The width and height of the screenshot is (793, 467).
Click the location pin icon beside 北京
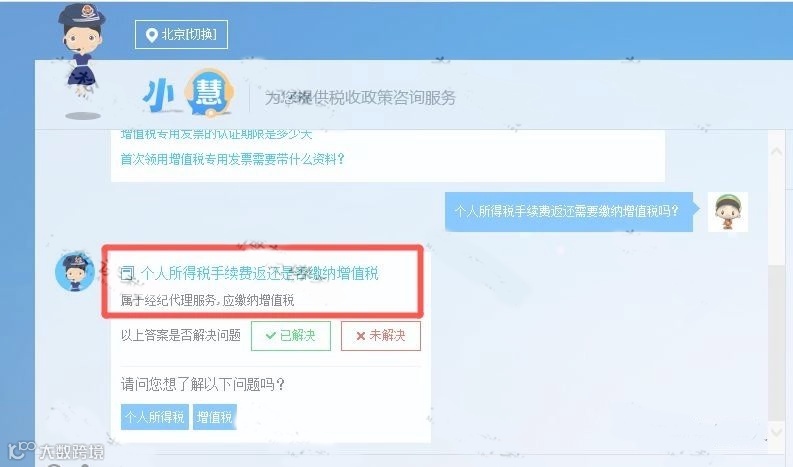151,35
